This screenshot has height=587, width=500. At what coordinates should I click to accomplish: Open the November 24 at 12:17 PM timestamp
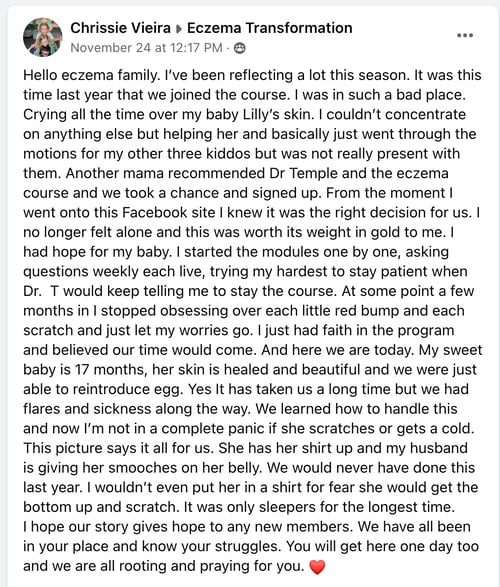[146, 48]
